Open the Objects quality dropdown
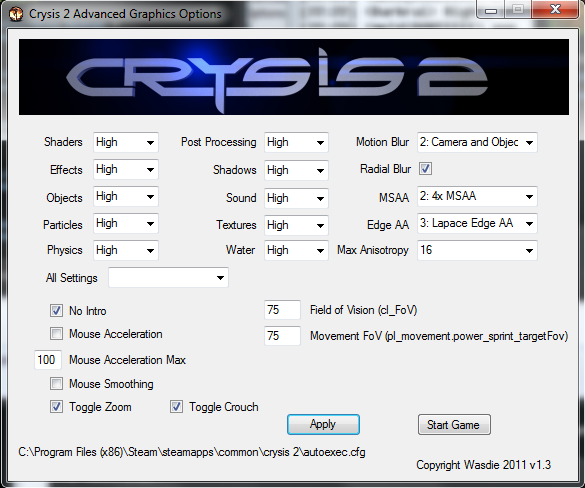 126,196
